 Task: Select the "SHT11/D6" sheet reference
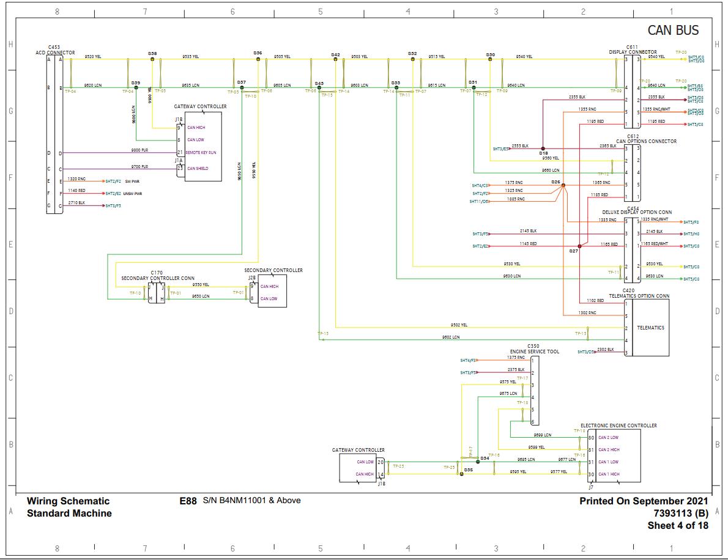coord(478,202)
